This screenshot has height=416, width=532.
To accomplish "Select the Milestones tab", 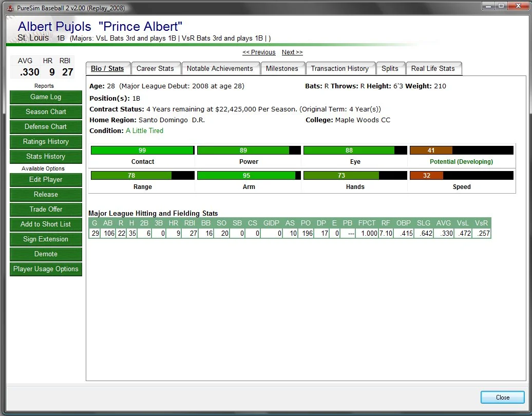I will 282,68.
